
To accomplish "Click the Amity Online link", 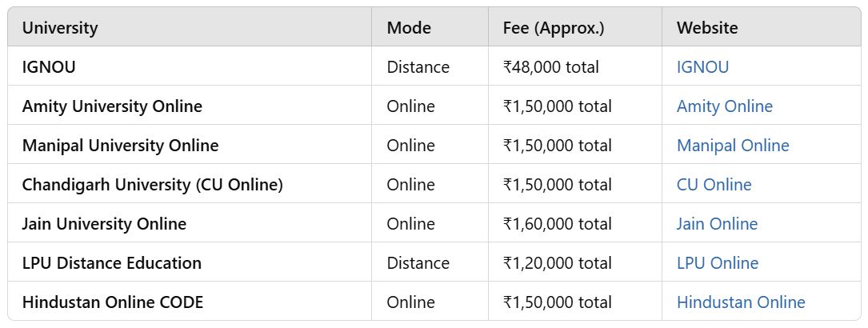I will 724,106.
